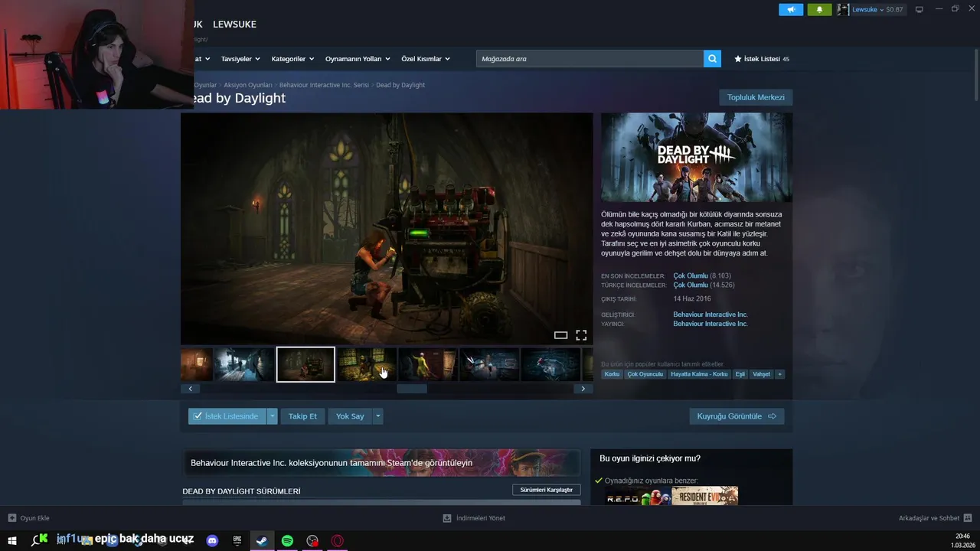Image resolution: width=980 pixels, height=551 pixels.
Task: Open Spotify from the taskbar
Action: click(287, 540)
